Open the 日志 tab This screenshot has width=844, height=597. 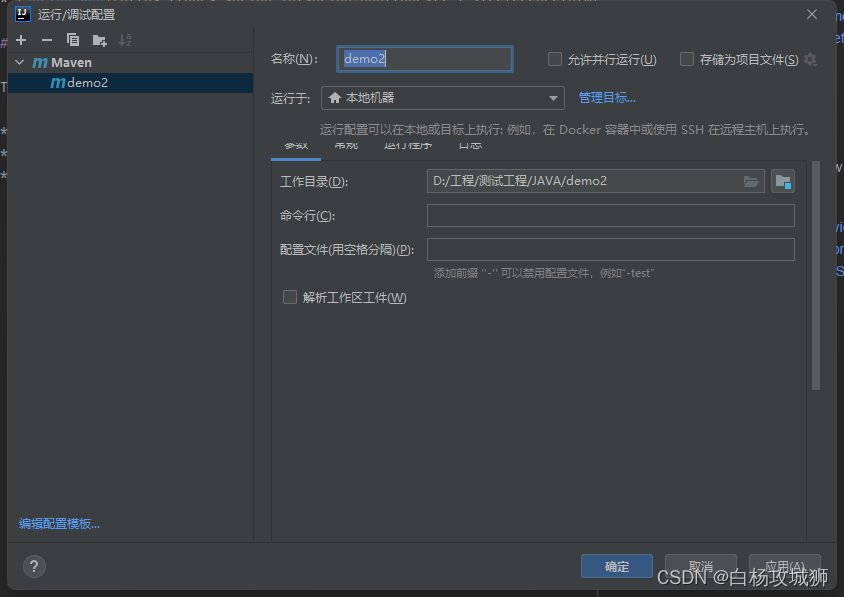[470, 145]
